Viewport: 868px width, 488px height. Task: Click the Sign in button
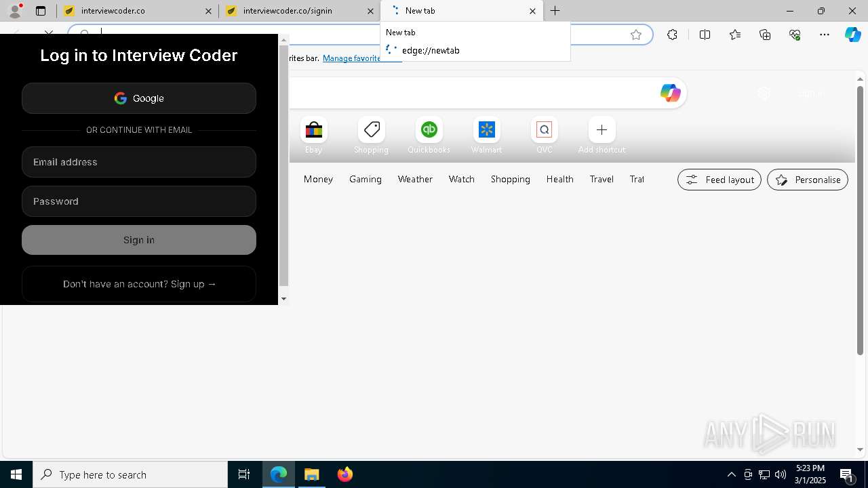click(139, 240)
